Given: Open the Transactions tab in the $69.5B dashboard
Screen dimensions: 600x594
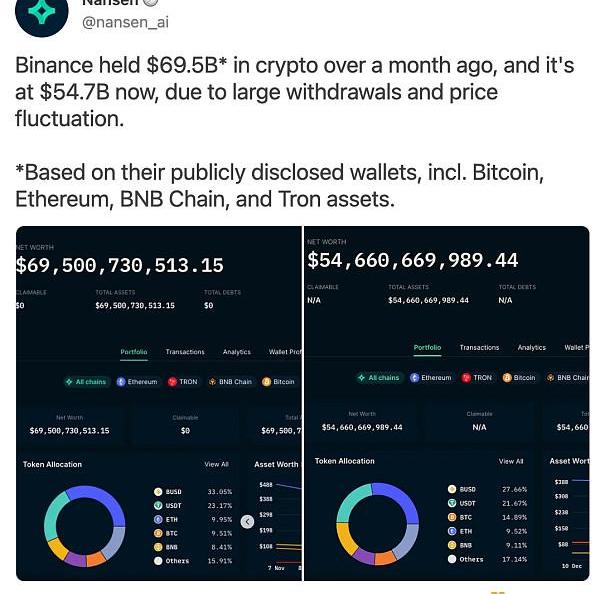Looking at the screenshot, I should click(x=185, y=352).
